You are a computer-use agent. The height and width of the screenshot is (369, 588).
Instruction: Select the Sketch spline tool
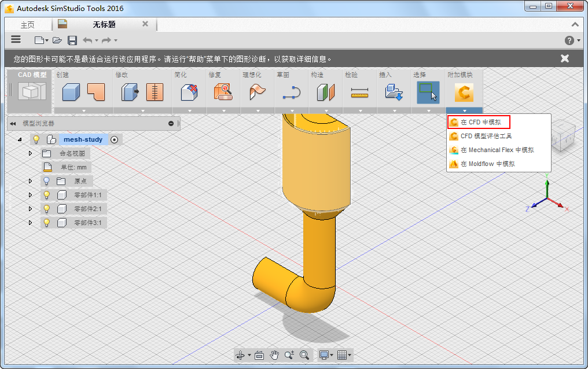[291, 92]
